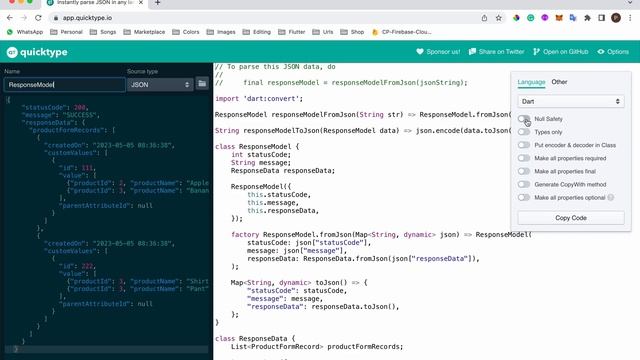640x360 pixels.
Task: Click the quicktype logo
Action: coord(37,52)
